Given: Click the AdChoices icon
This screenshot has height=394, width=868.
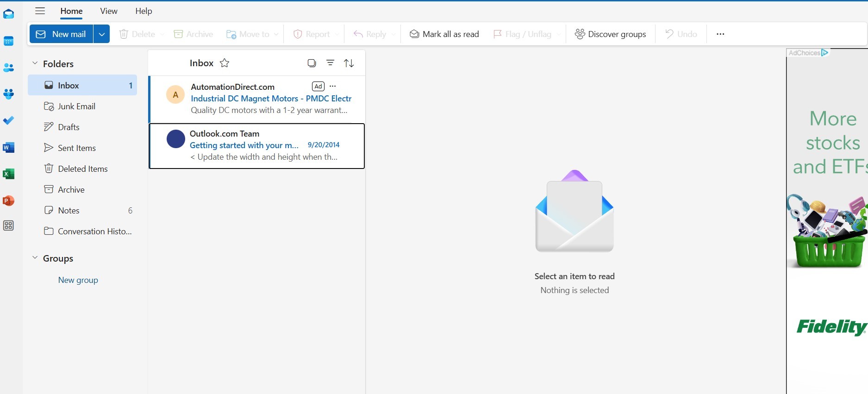Looking at the screenshot, I should [824, 52].
